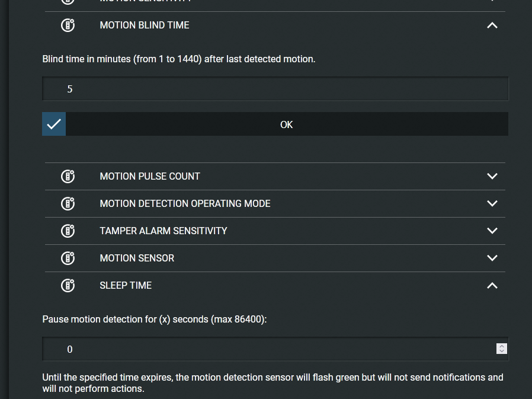Click the Motion Sensor device icon

pos(68,258)
